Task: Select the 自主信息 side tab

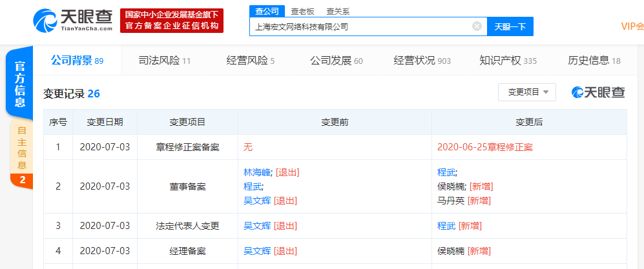Action: [x=21, y=152]
